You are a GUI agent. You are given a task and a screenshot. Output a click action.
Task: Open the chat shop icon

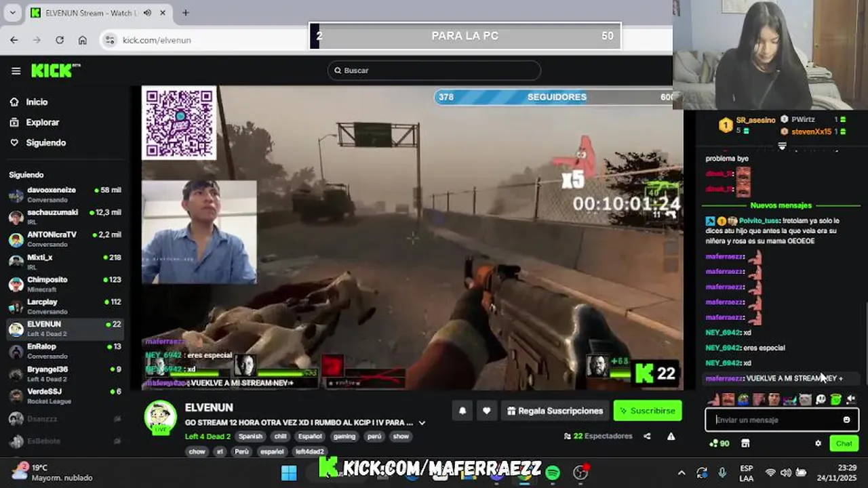click(745, 443)
